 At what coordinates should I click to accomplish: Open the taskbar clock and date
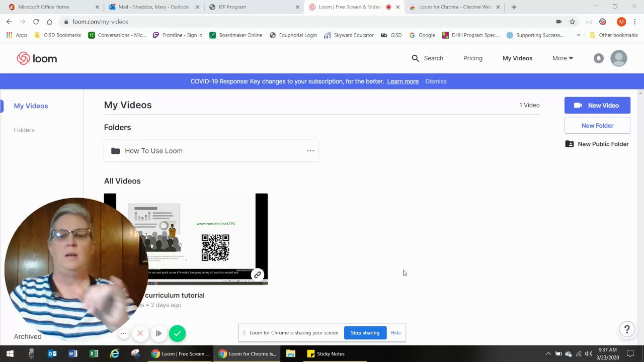tap(607, 354)
